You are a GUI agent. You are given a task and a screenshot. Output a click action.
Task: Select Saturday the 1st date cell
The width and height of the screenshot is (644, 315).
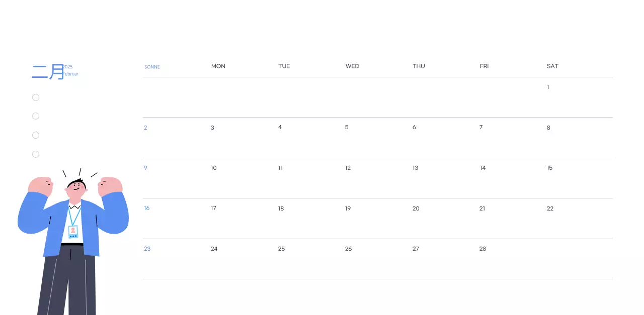(x=548, y=87)
